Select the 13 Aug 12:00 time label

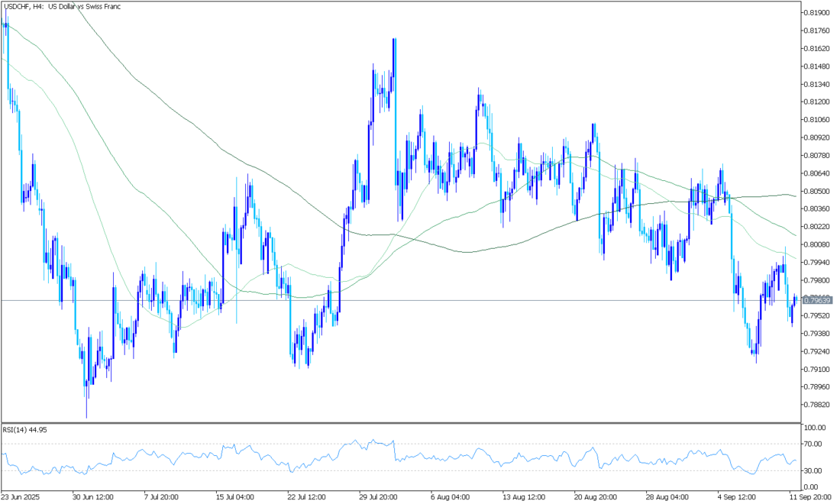pos(522,495)
